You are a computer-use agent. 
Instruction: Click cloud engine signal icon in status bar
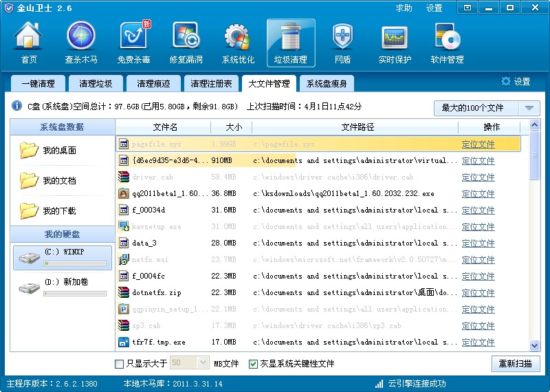[379, 384]
